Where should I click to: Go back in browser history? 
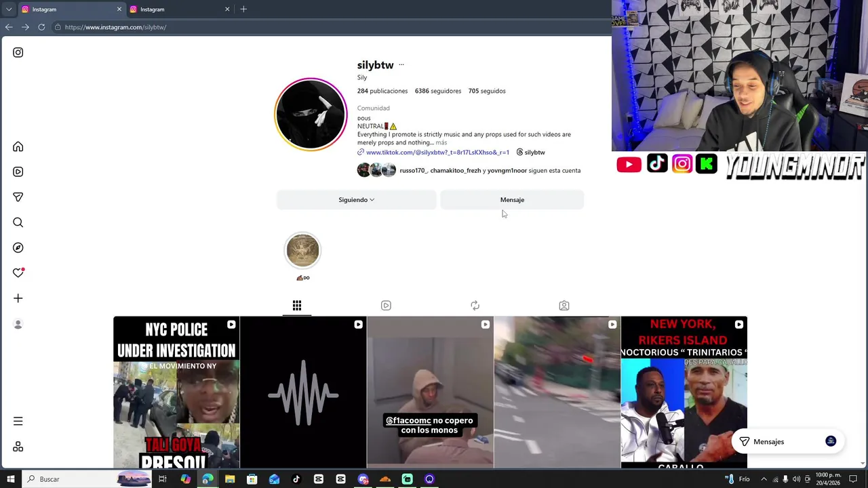(9, 27)
